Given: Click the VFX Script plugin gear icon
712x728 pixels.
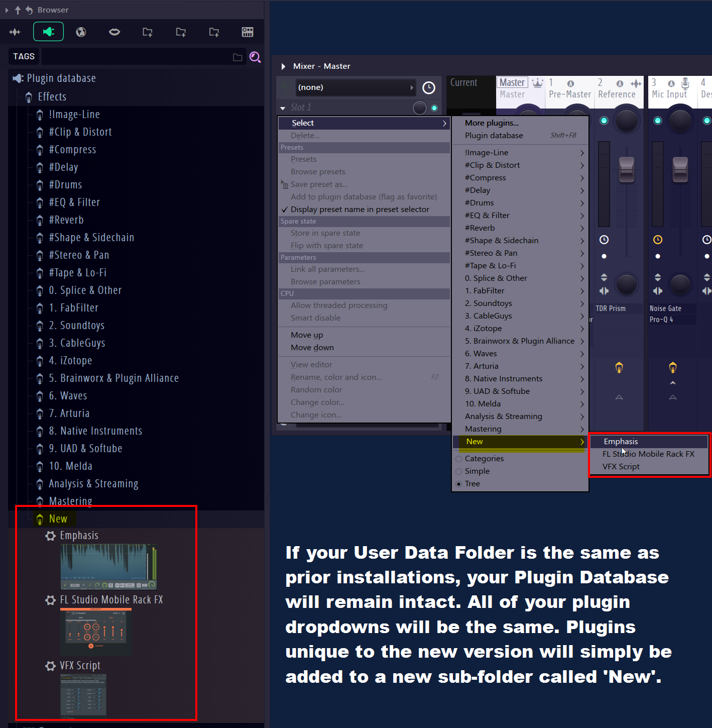Looking at the screenshot, I should coord(50,666).
